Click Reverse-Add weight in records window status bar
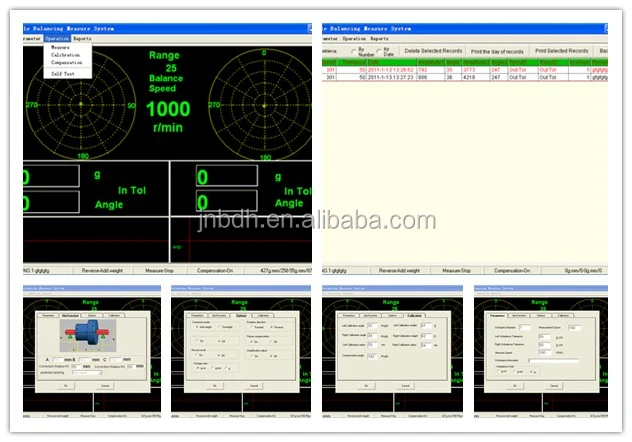This screenshot has width=632, height=442. (399, 270)
